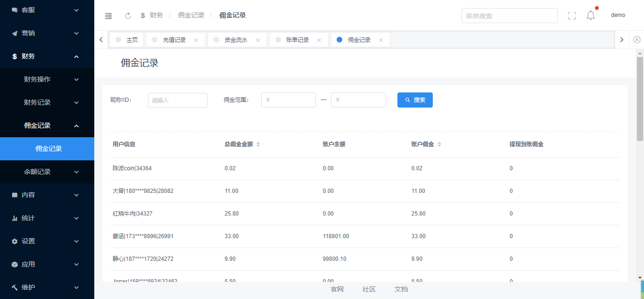Sort by 总佣金金额 column sort icon
The width and height of the screenshot is (644, 299).
tap(258, 144)
